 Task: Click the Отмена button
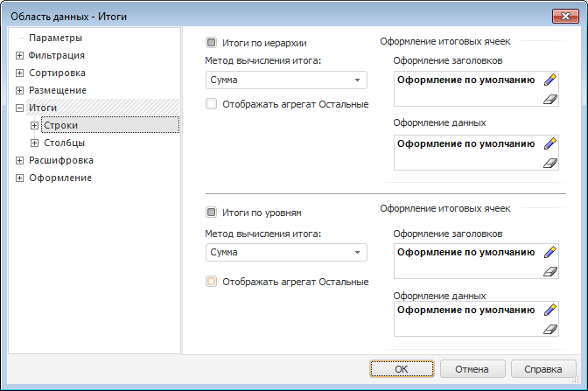[472, 369]
